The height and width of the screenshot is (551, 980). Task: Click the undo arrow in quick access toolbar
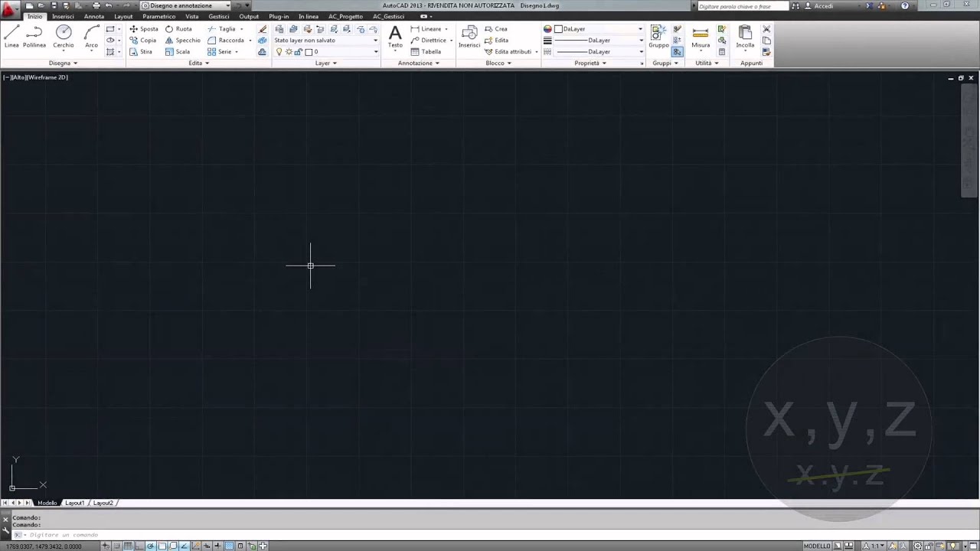click(109, 5)
